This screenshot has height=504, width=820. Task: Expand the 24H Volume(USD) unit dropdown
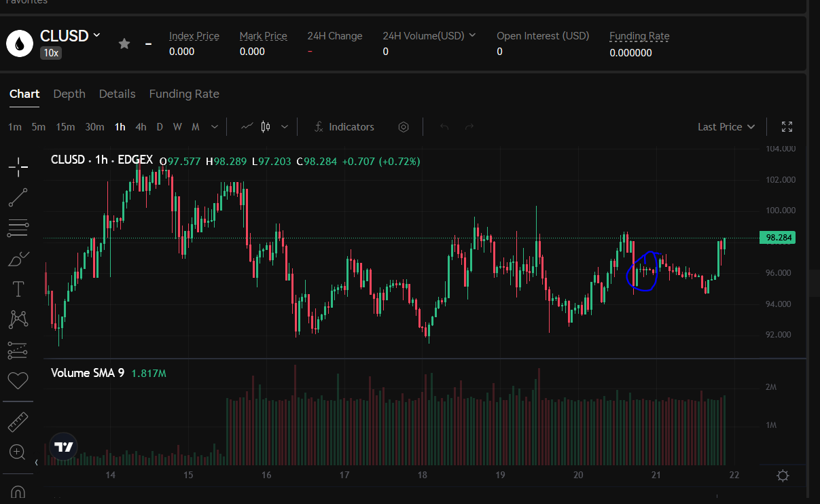(x=472, y=35)
